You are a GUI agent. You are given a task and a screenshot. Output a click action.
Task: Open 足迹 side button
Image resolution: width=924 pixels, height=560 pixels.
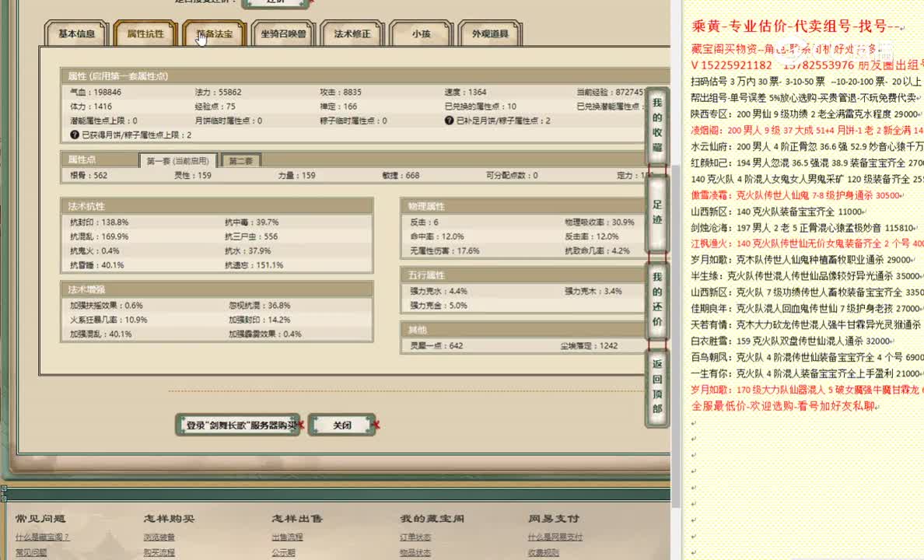(657, 212)
